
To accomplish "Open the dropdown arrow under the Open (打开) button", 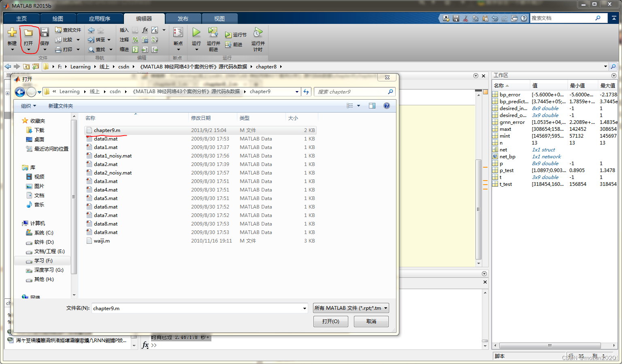I will coord(28,49).
